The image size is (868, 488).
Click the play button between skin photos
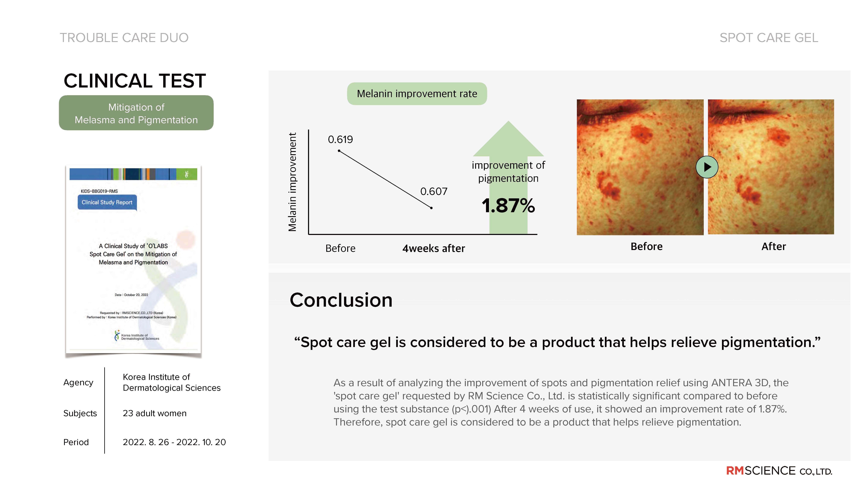pyautogui.click(x=707, y=167)
